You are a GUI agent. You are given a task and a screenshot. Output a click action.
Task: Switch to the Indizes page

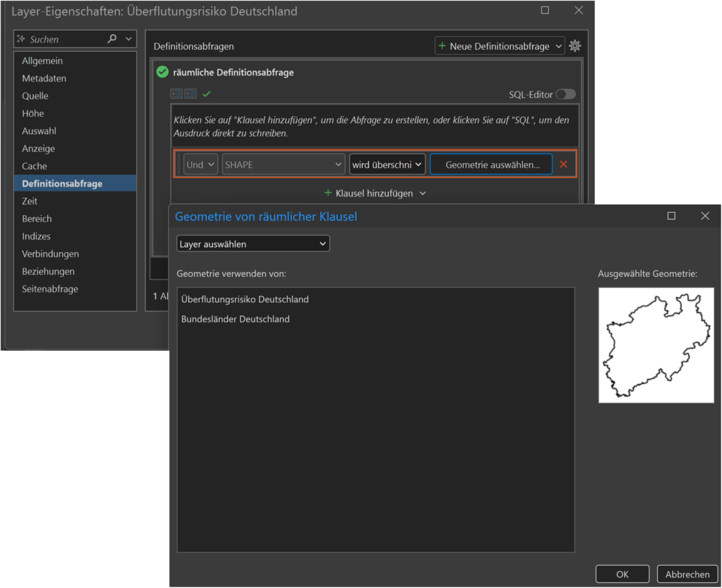[x=75, y=236]
